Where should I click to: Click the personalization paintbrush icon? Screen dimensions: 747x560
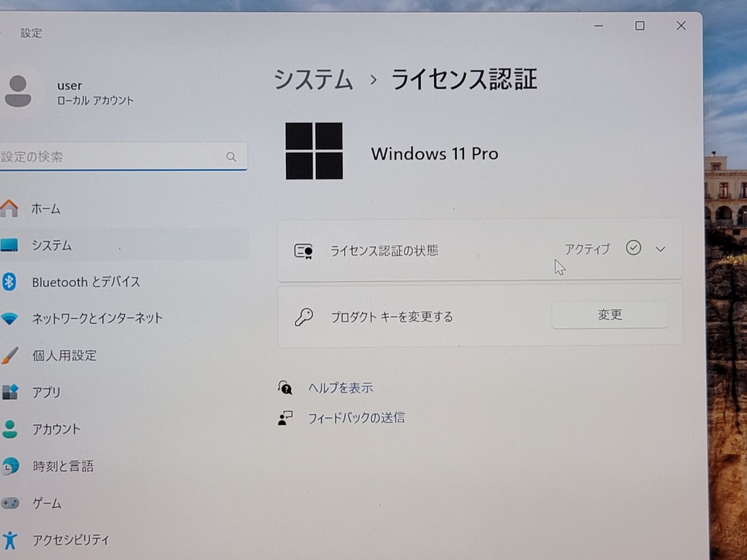click(x=9, y=355)
